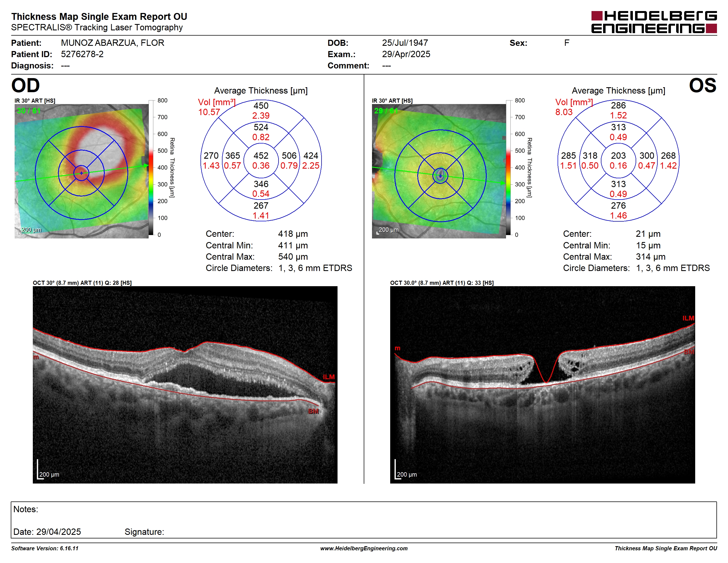This screenshot has width=728, height=563.
Task: Click the OS retina thickness color scale
Action: pos(508,168)
